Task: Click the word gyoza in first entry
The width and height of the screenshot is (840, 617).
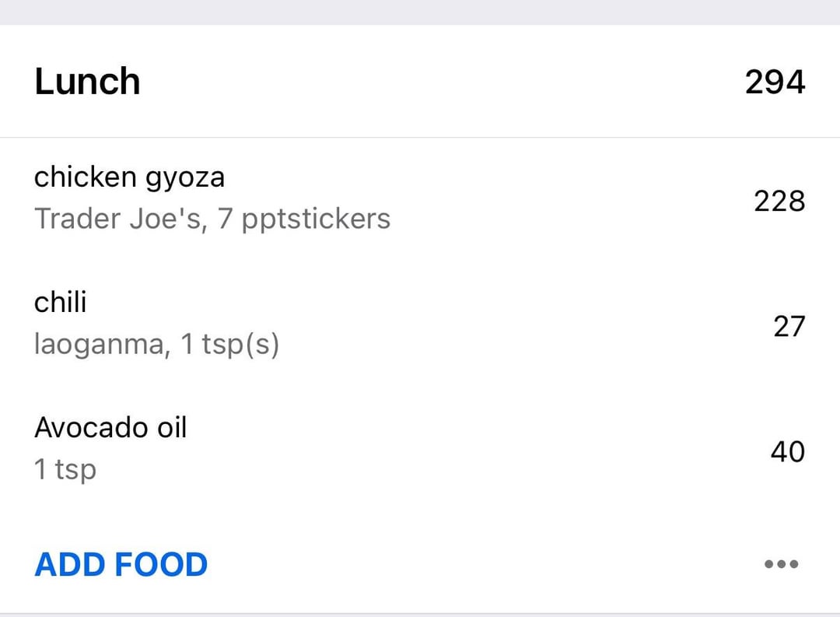Action: pos(185,178)
